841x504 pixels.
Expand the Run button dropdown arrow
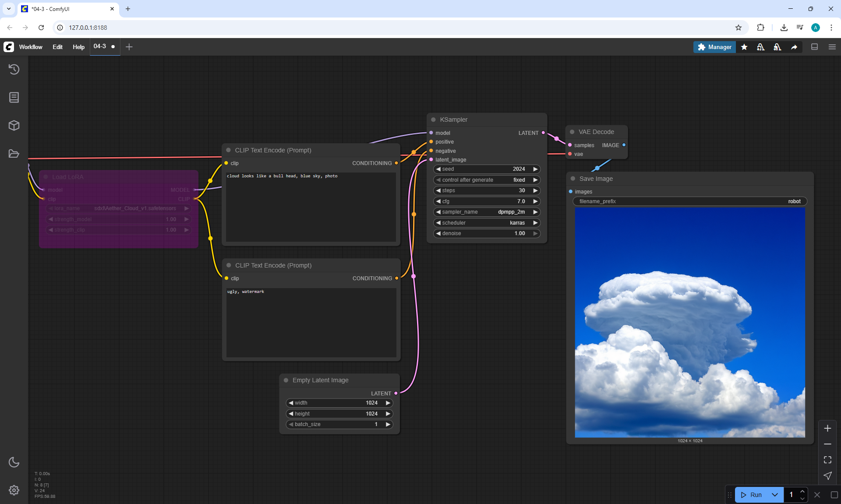pyautogui.click(x=774, y=495)
